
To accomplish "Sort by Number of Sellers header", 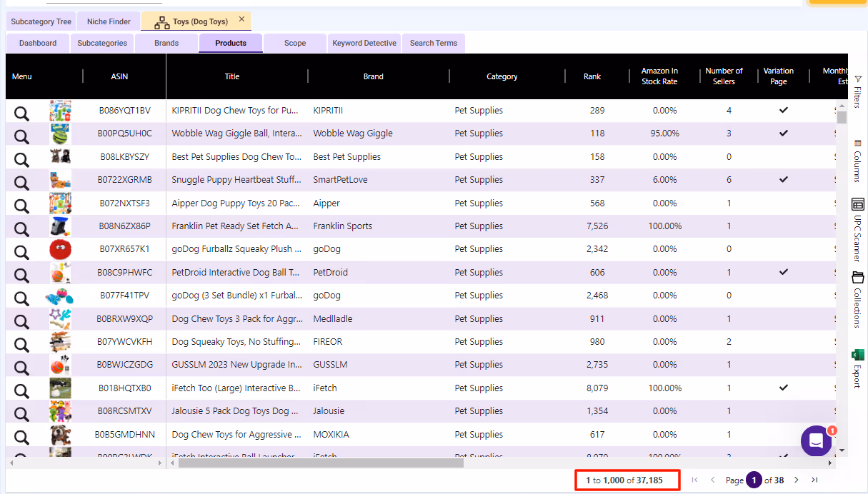I will point(724,76).
